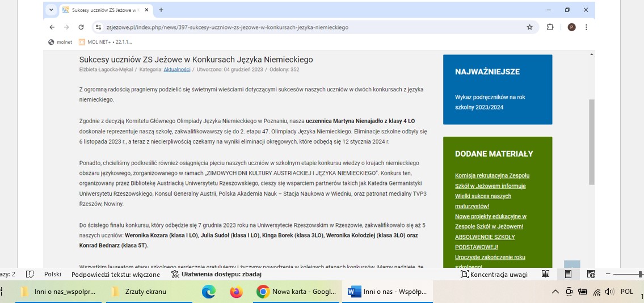The height and width of the screenshot is (303, 644).
Task: Open the Chrome extensions puzzle icon
Action: [x=550, y=27]
